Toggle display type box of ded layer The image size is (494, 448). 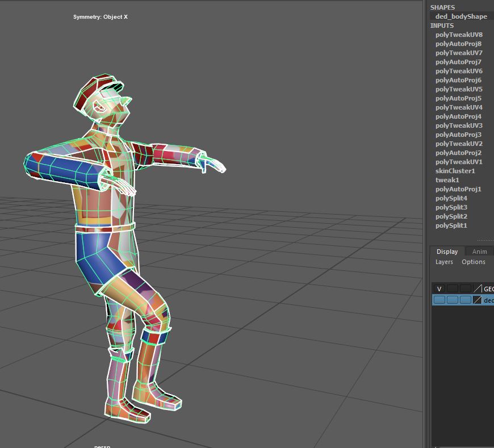[465, 300]
